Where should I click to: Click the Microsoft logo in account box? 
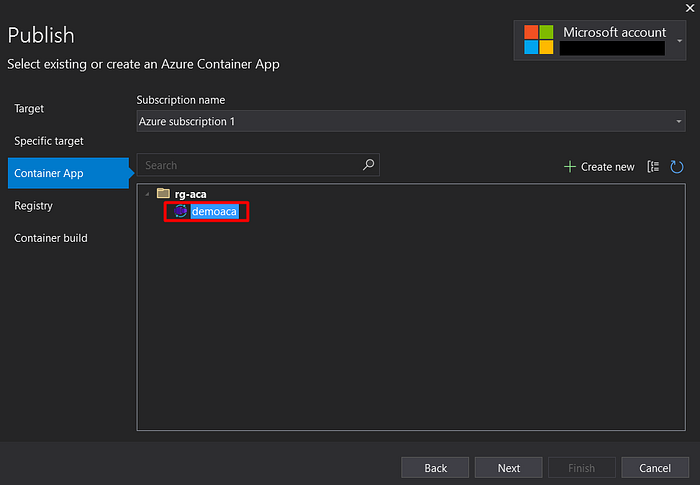[x=538, y=40]
